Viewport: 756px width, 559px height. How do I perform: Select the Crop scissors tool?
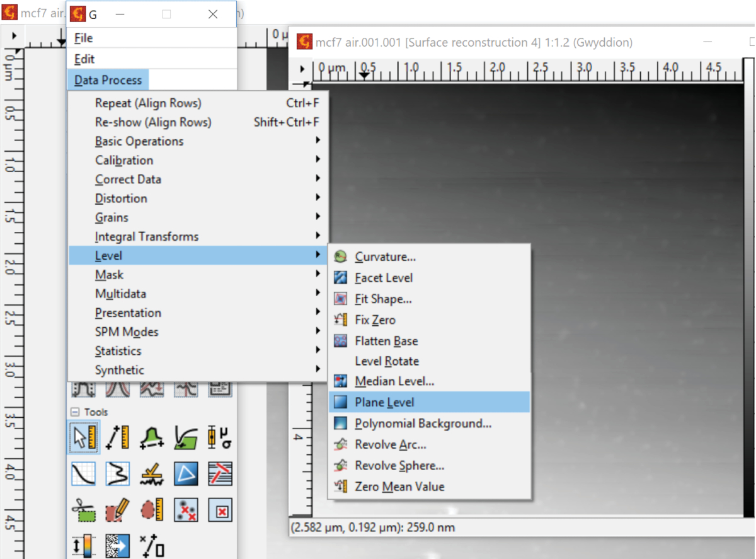[83, 510]
